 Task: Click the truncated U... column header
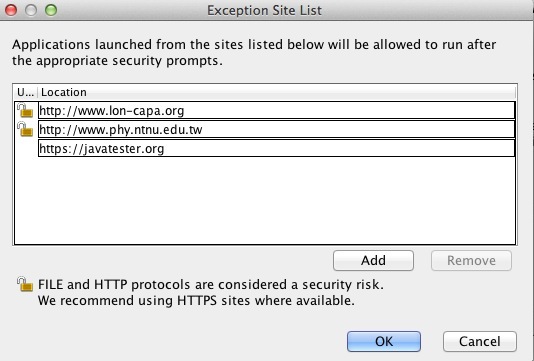(26, 92)
